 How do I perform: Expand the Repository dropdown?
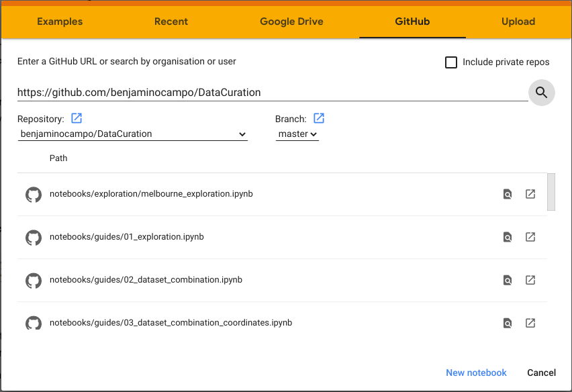click(133, 134)
